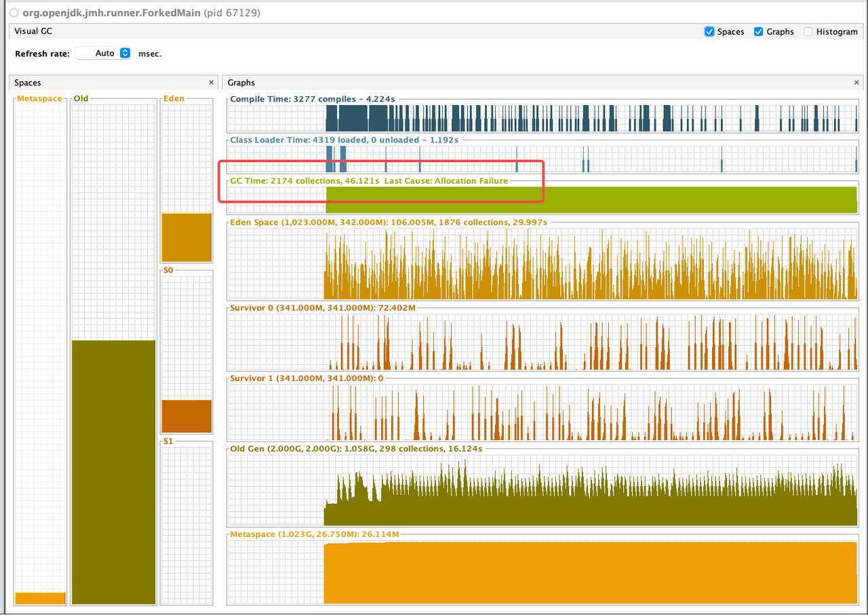
Task: Open the Refresh rate Auto dropdown
Action: (x=104, y=53)
